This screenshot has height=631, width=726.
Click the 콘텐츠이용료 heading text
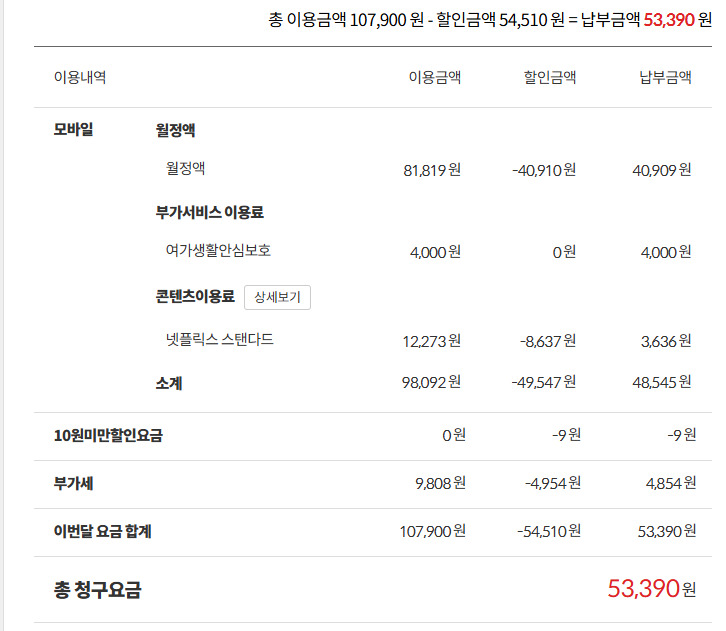point(195,297)
